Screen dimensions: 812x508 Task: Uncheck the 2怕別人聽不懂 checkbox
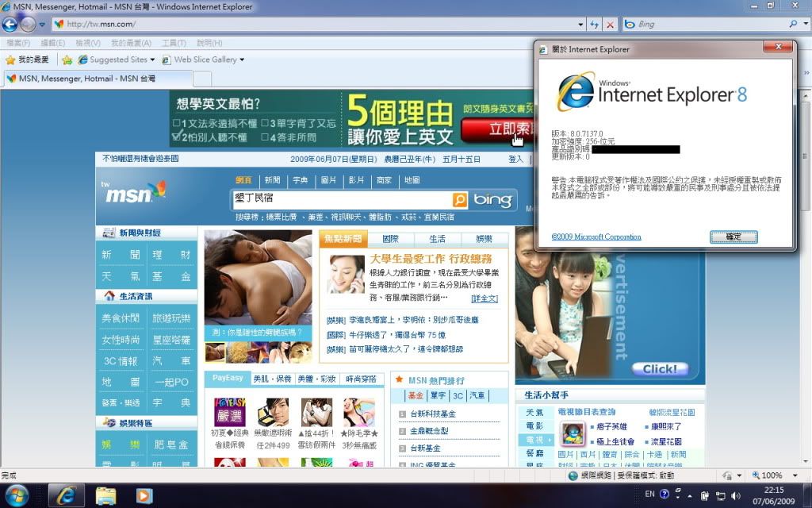[177, 137]
